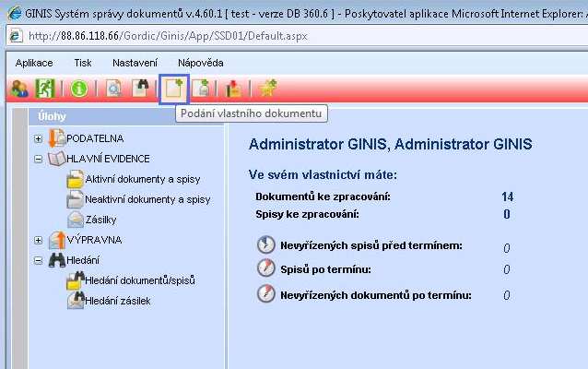Select HLAVNÍ EVIDENCE in the task tree
Screen dimensions: 588x369
[108, 159]
